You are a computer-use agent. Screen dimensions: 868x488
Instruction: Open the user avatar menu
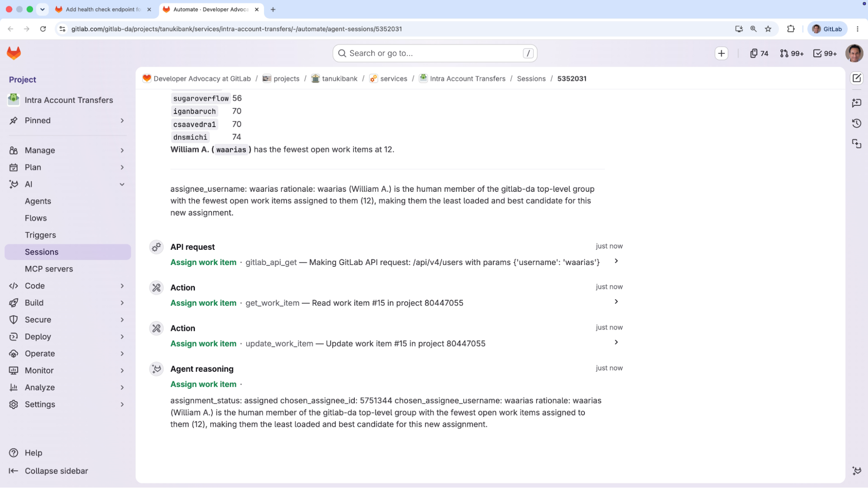(854, 53)
